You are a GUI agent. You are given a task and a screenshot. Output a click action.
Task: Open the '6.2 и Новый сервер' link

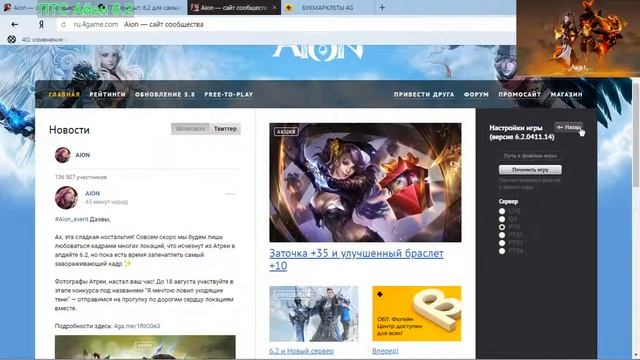(x=301, y=351)
